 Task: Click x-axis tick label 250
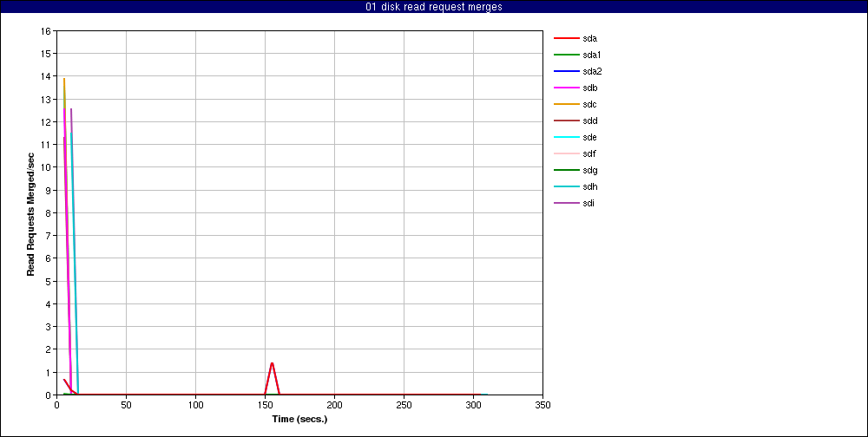pyautogui.click(x=404, y=405)
